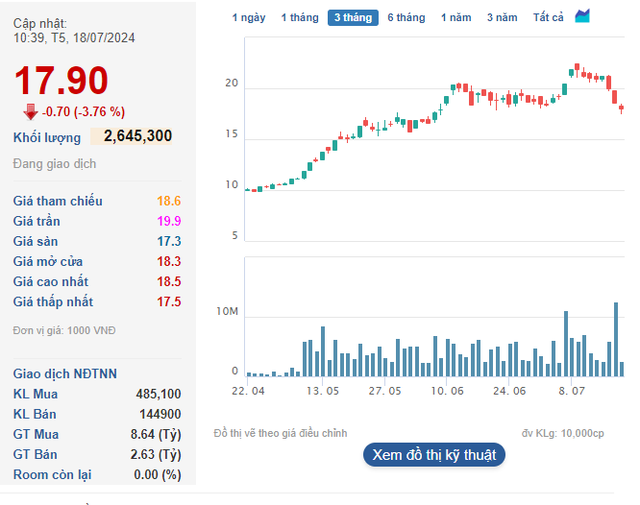
Task: Select the 1 tháng time range
Action: pos(300,18)
